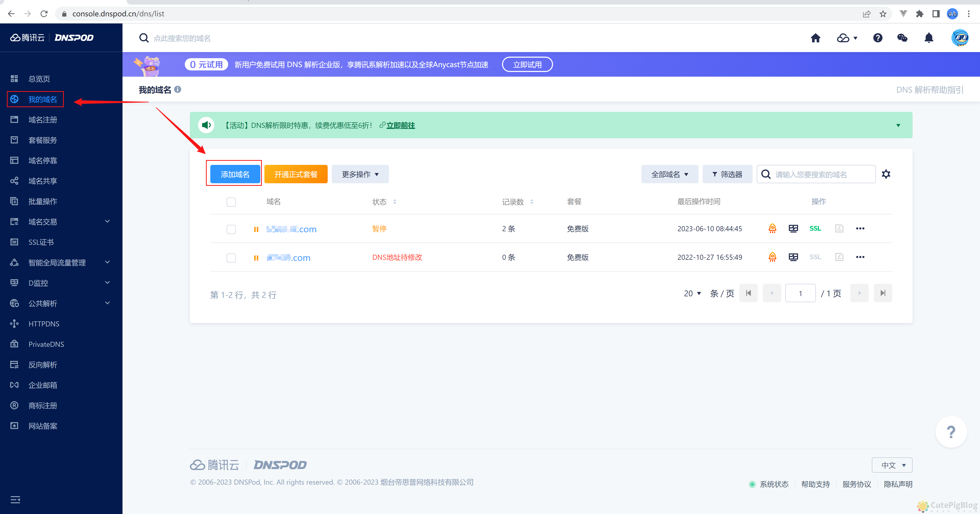980x514 pixels.
Task: Switch to the 域名注册 sidebar item
Action: click(43, 119)
